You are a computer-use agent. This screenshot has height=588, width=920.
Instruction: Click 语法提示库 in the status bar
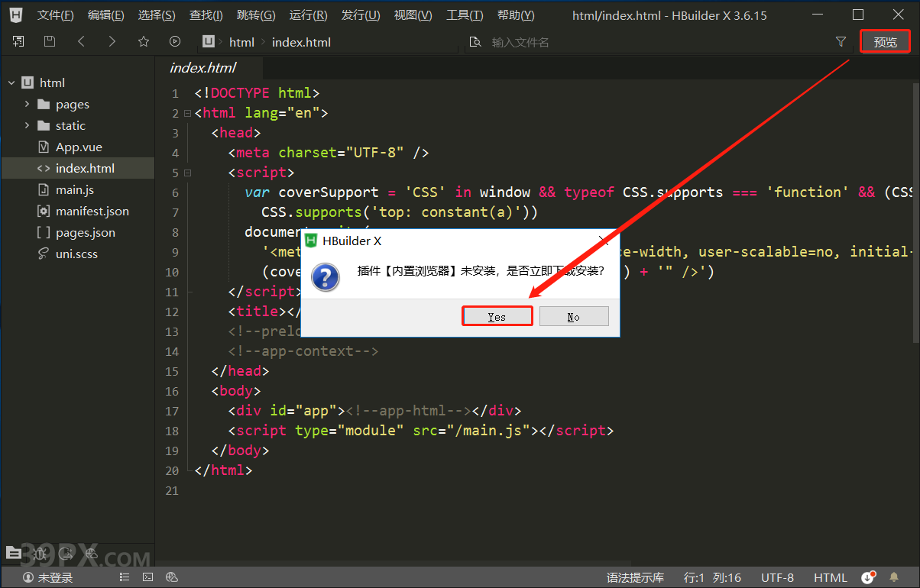point(635,577)
